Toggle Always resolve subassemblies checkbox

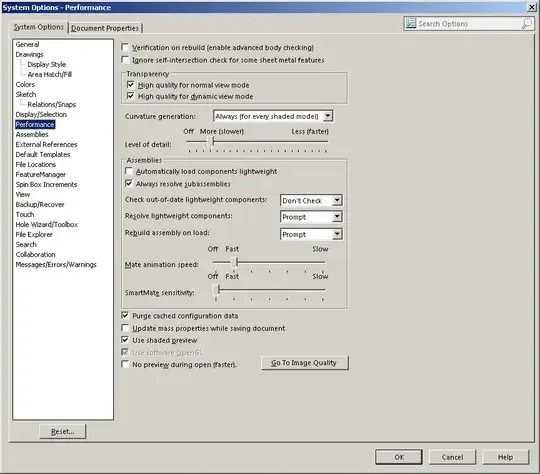pyautogui.click(x=129, y=184)
